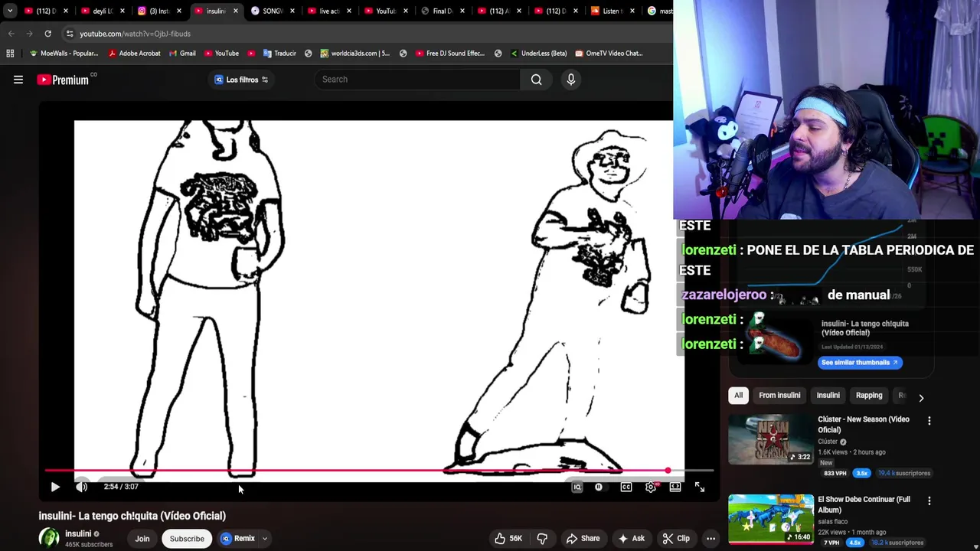Dislike the video with thumbs down
Image resolution: width=980 pixels, height=551 pixels.
tap(542, 539)
